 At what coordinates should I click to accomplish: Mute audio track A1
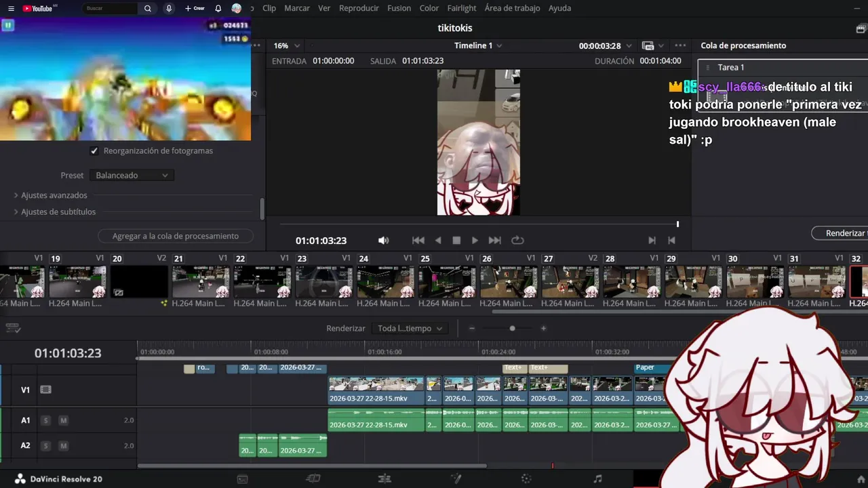[63, 420]
